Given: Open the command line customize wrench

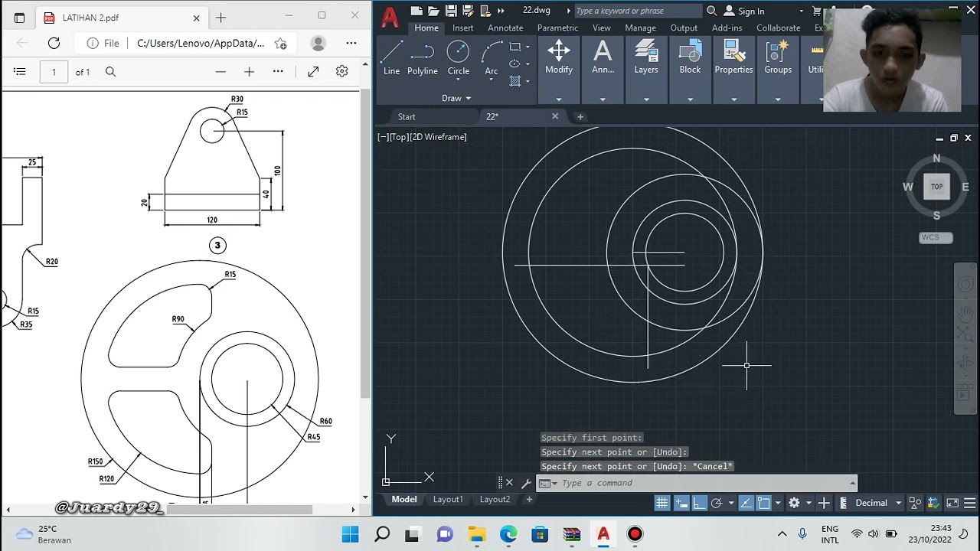Looking at the screenshot, I should click(x=526, y=483).
